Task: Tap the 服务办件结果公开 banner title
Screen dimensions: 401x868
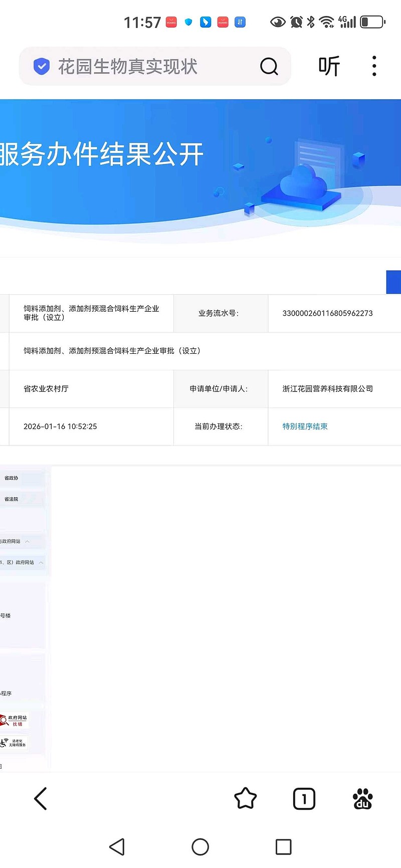Action: 101,154
